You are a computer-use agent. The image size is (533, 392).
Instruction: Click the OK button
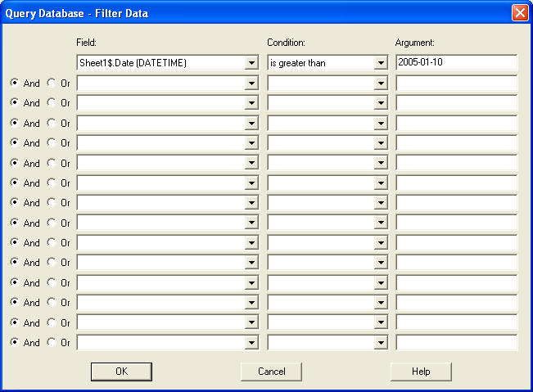click(121, 372)
